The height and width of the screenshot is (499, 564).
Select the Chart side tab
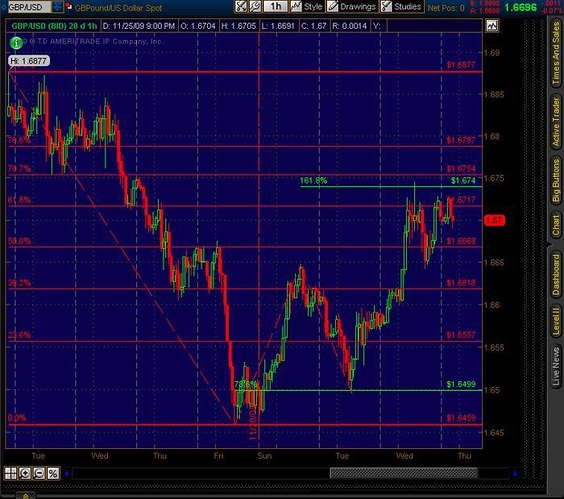click(556, 226)
